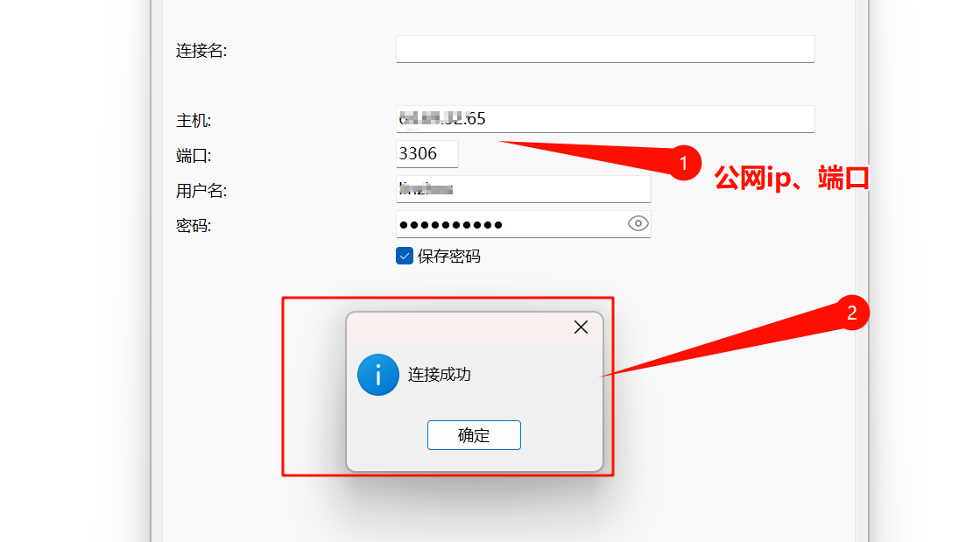980x542 pixels.
Task: Click the red circle marker numbered 2
Action: coord(851,313)
